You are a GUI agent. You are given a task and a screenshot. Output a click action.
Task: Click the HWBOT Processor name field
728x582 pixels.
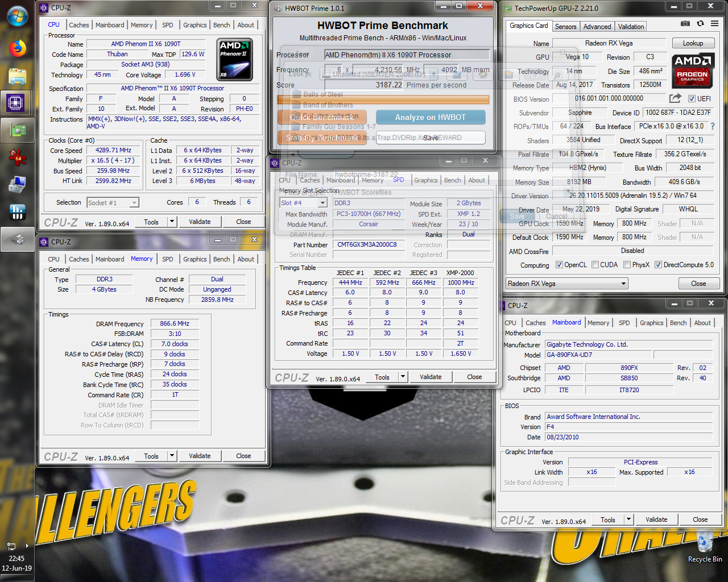(407, 55)
